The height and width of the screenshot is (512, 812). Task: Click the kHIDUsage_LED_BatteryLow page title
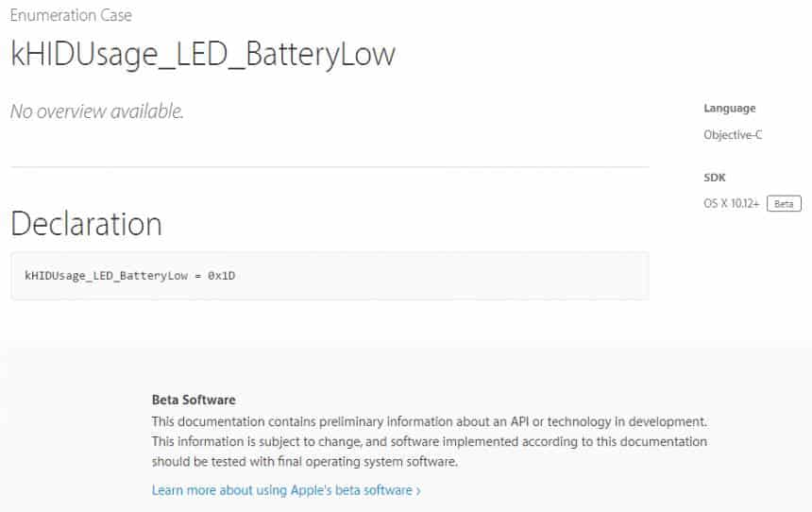click(202, 54)
